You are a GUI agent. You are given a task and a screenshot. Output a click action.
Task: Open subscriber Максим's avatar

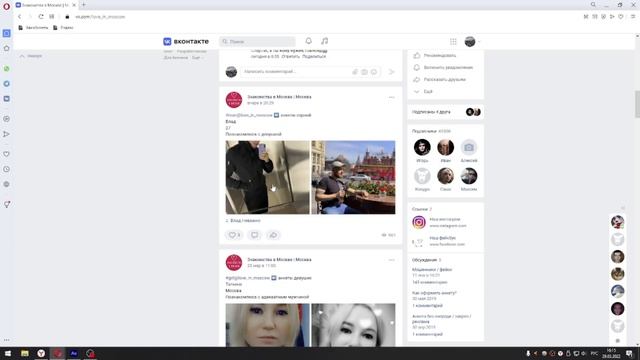pos(469,176)
